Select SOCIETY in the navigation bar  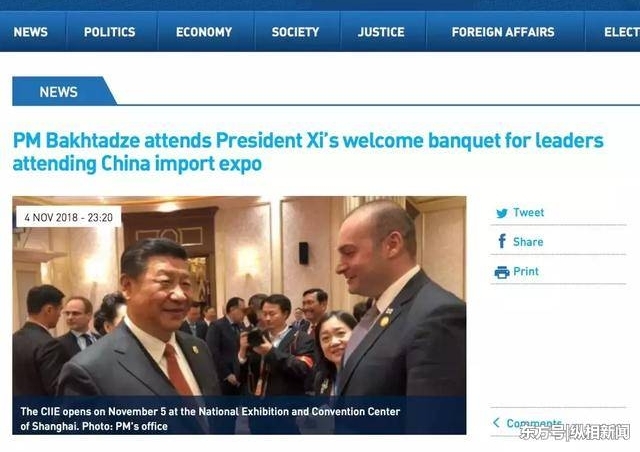(x=295, y=32)
